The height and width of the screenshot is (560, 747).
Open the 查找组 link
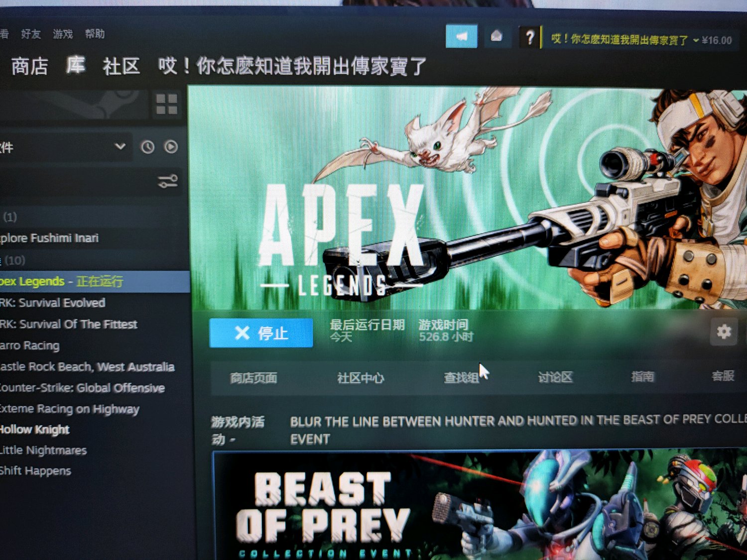click(461, 378)
